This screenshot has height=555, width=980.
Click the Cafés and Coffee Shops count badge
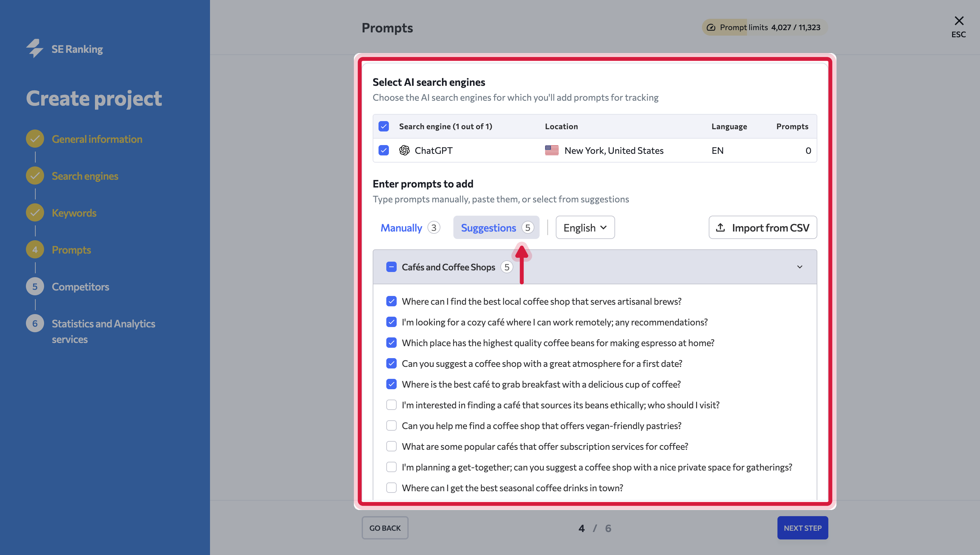tap(507, 267)
